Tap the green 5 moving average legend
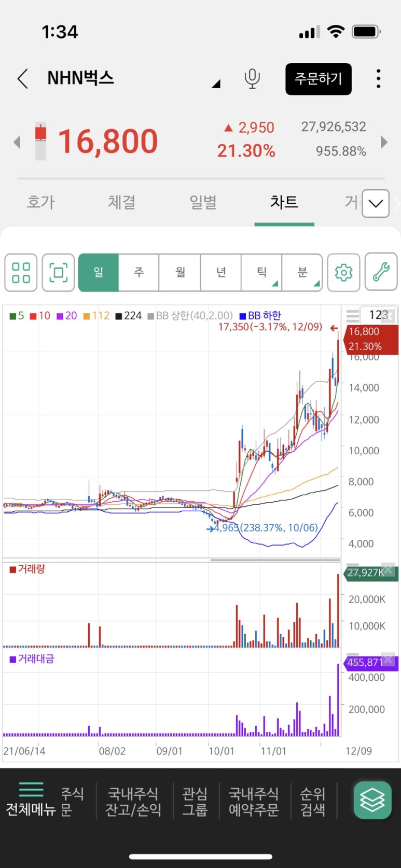This screenshot has width=401, height=868. click(17, 316)
